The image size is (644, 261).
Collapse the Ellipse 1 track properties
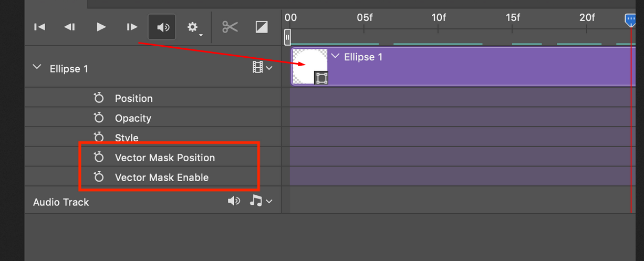pos(37,68)
